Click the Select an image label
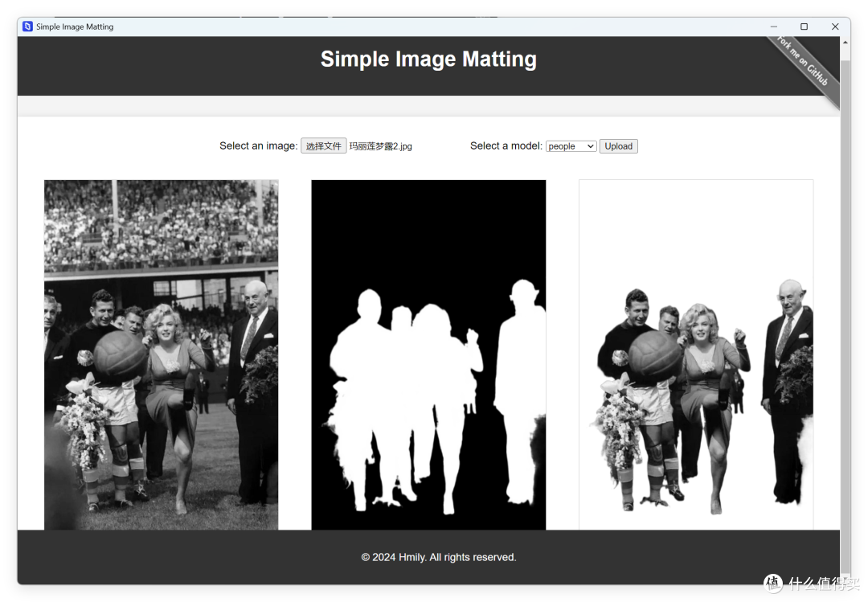Viewport: 868px width, 602px height. point(259,145)
